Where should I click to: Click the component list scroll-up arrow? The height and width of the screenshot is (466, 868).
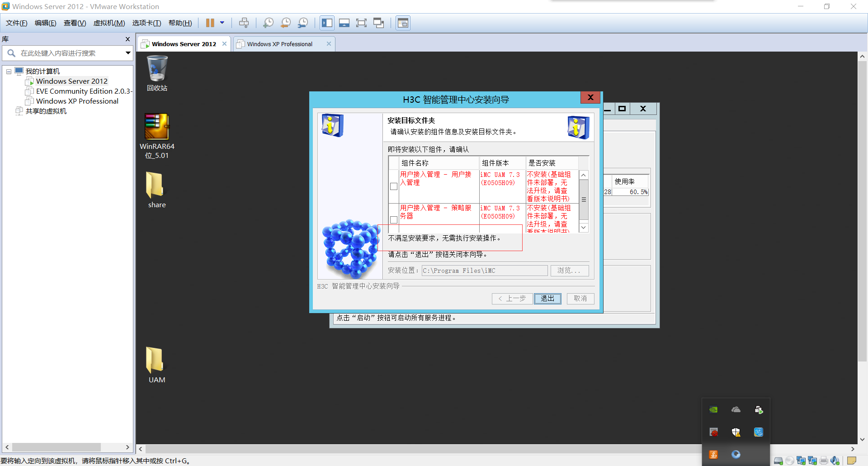(584, 175)
